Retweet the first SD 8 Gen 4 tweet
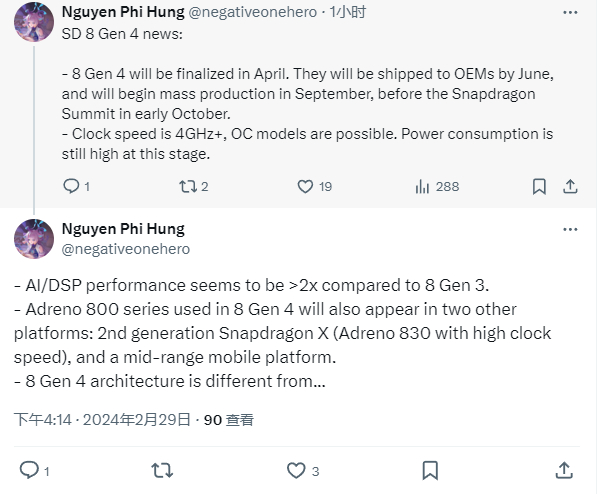 186,186
